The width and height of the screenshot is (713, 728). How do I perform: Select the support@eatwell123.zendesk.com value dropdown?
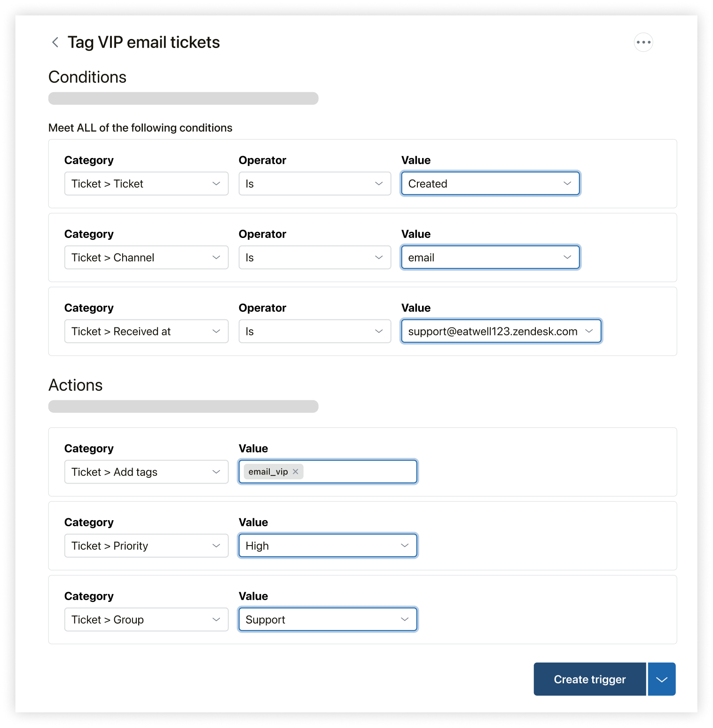[x=501, y=332]
